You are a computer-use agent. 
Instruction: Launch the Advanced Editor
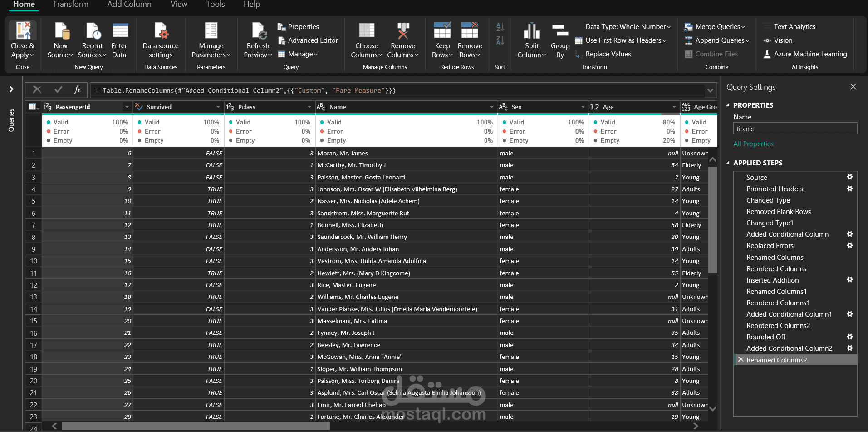pyautogui.click(x=308, y=40)
